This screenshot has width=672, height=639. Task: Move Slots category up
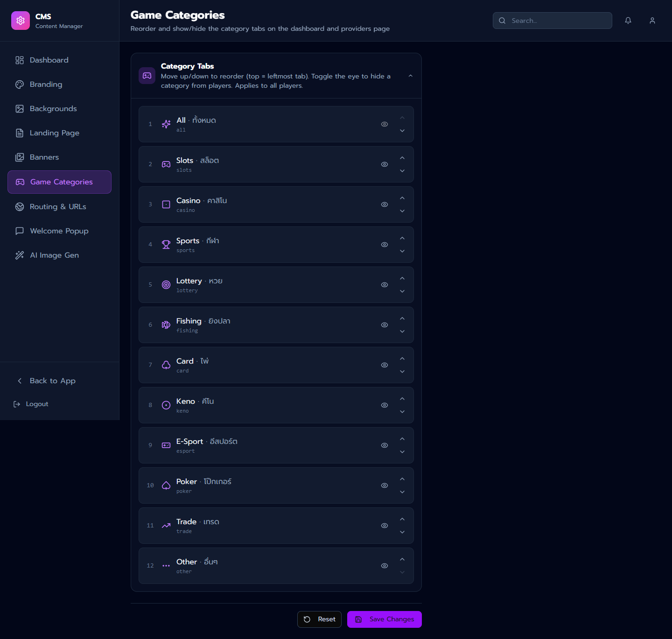(x=402, y=158)
